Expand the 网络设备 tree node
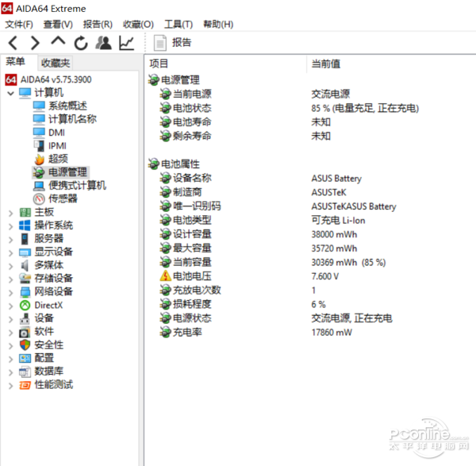 click(11, 293)
